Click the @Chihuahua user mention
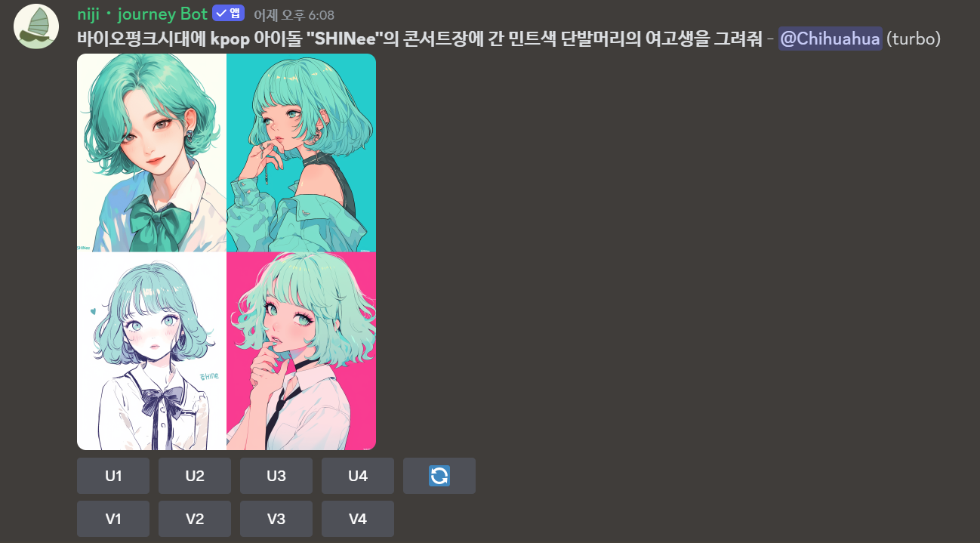 click(830, 39)
